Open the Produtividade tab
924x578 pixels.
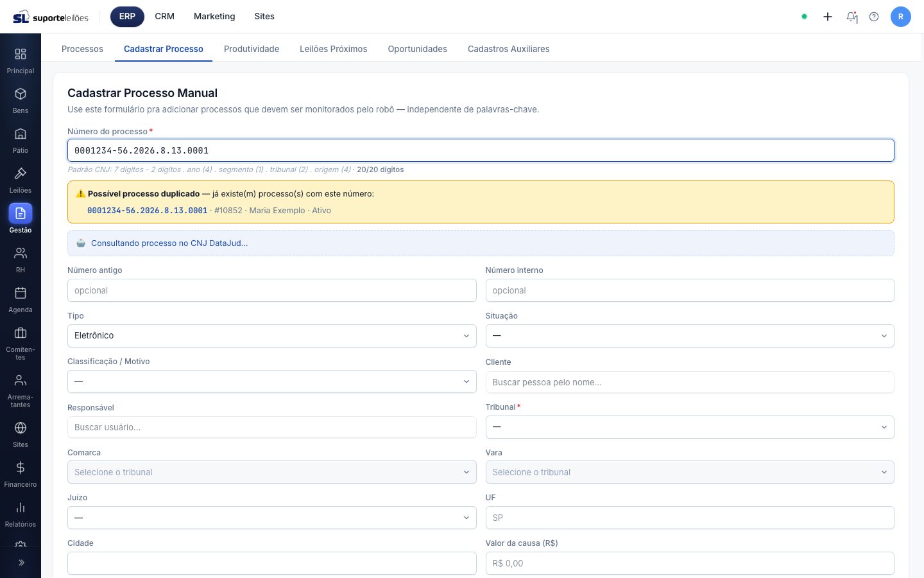pyautogui.click(x=252, y=49)
